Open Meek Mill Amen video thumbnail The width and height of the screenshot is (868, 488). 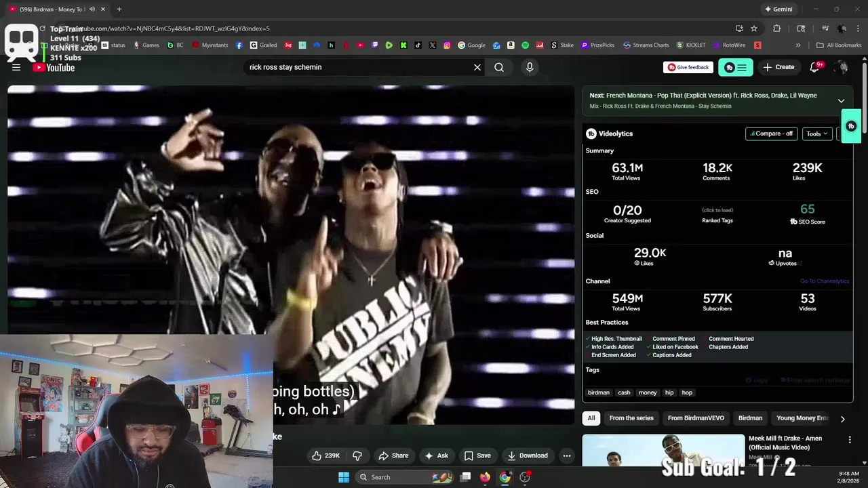663,450
